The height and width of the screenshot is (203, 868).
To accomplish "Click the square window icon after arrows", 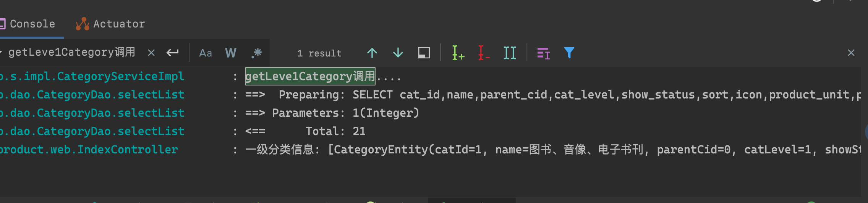I will pyautogui.click(x=424, y=53).
